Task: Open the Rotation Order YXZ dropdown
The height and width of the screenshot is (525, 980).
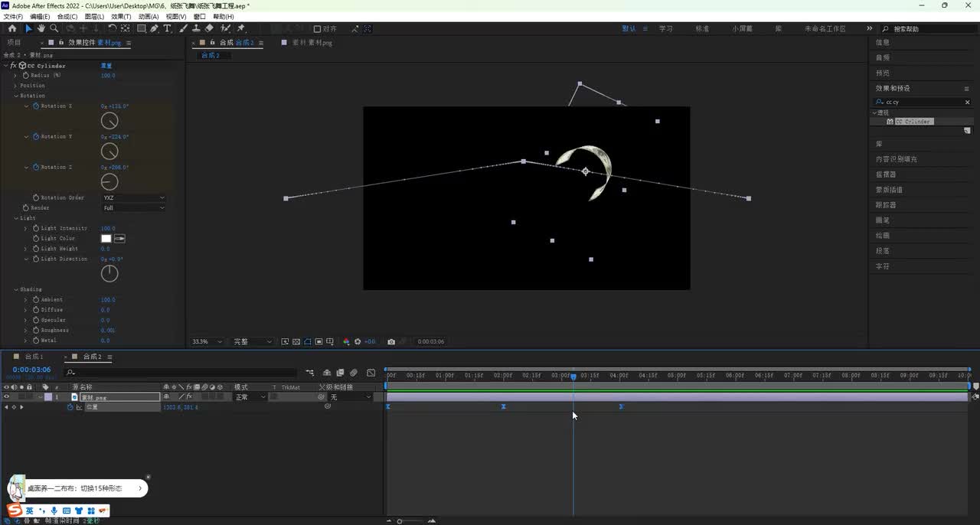Action: coord(134,197)
